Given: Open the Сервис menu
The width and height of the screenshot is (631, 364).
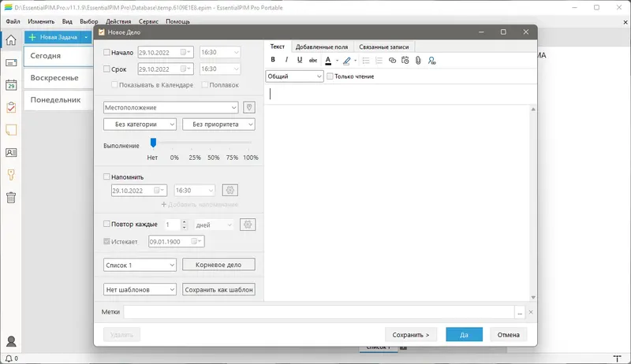Looking at the screenshot, I should (x=148, y=21).
